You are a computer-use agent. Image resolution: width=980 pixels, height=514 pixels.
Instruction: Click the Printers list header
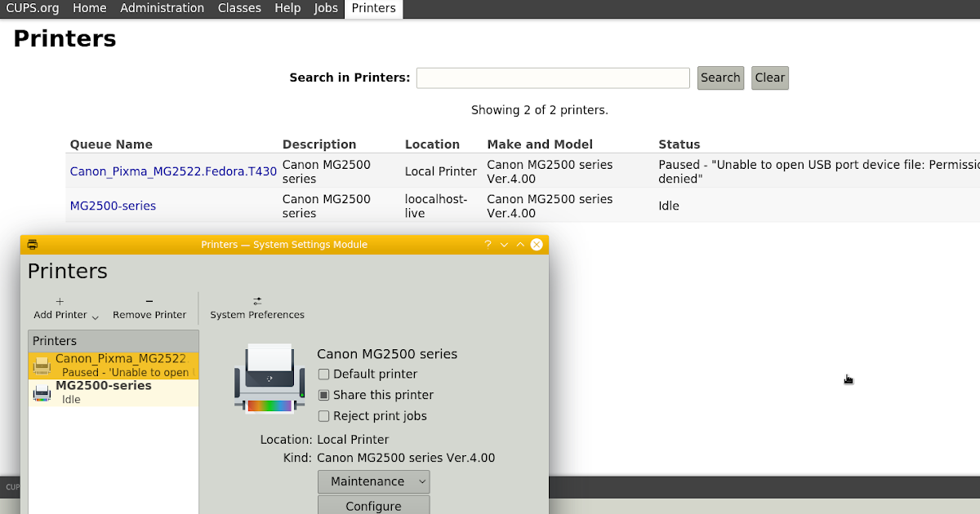point(114,341)
